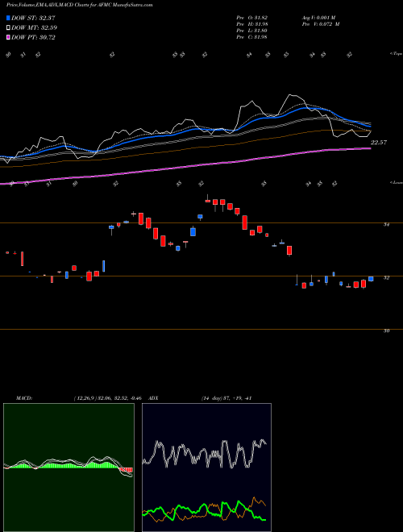Viewport: 403px width, 532px height.
Task: Select the 'DOW ST: 32.37' legend text
Action: click(x=33, y=18)
